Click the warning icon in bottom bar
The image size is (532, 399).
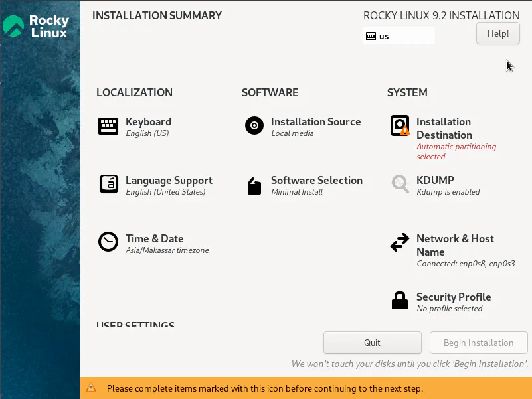pos(92,388)
